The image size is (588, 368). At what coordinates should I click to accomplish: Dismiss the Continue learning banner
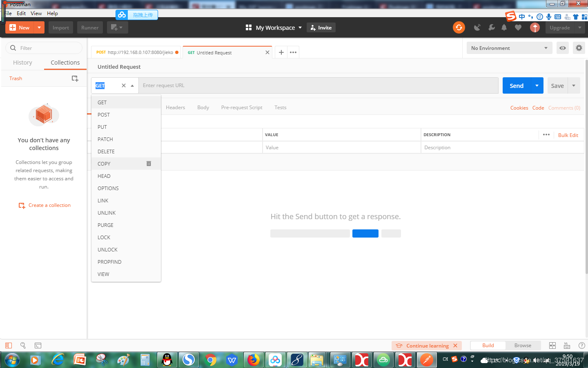455,346
